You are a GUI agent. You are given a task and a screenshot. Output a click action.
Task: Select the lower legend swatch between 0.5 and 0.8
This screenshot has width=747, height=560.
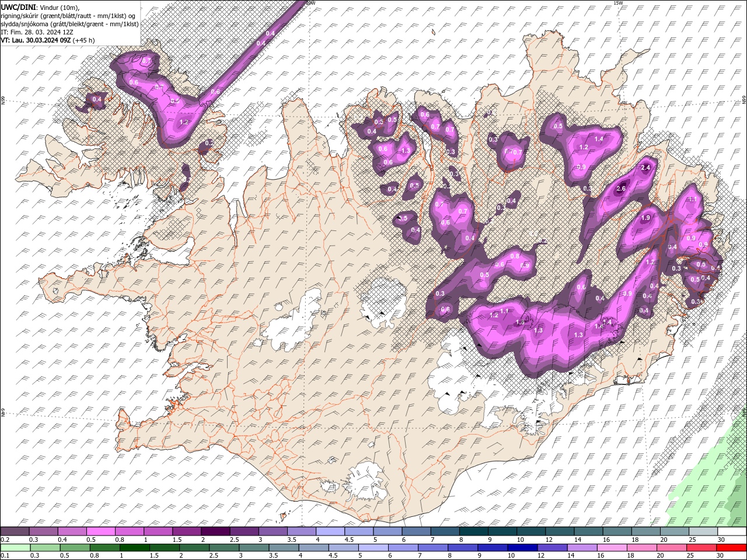75,548
